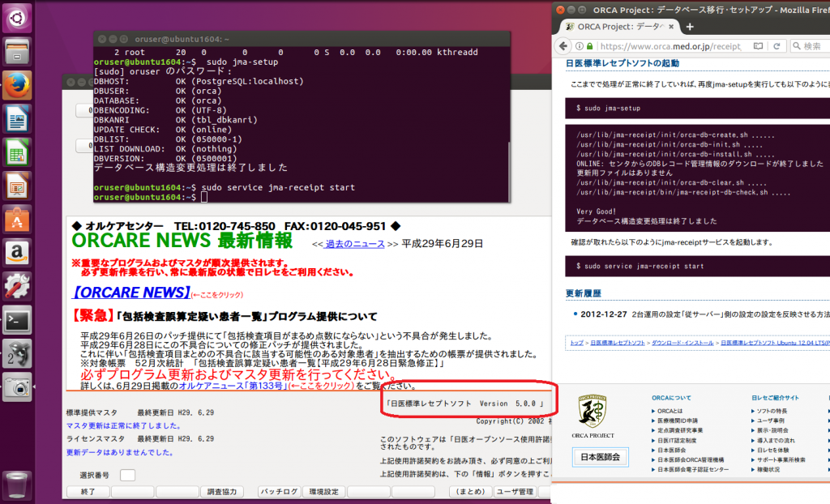The height and width of the screenshot is (504, 830).
Task: Open the Ubuntu Dash search launcher
Action: (17, 18)
